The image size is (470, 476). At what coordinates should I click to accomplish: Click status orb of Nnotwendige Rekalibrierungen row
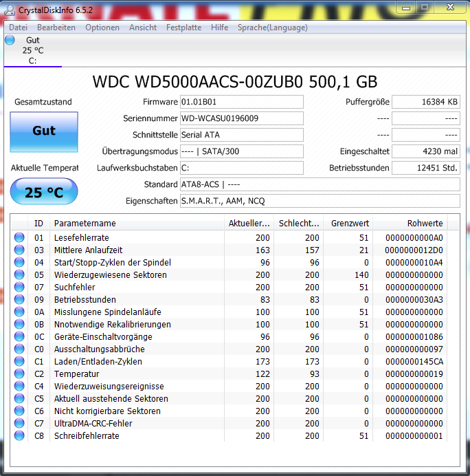click(19, 324)
